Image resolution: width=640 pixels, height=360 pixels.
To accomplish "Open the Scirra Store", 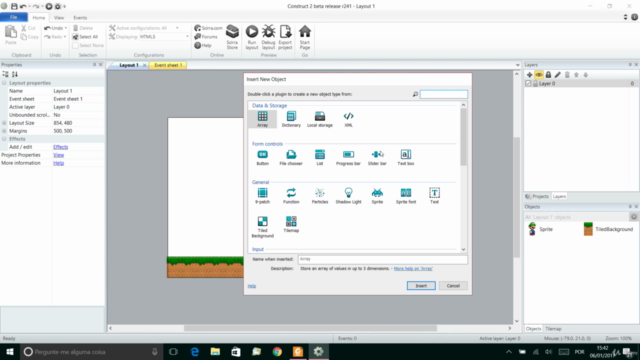I will (x=232, y=37).
